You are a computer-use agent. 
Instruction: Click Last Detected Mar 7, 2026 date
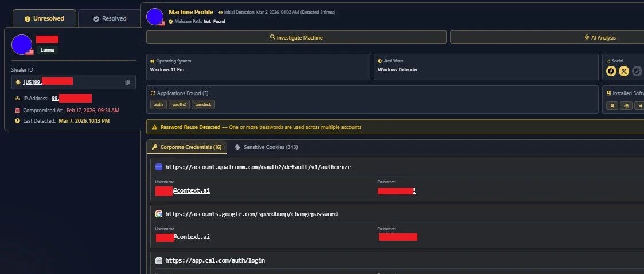pos(84,121)
